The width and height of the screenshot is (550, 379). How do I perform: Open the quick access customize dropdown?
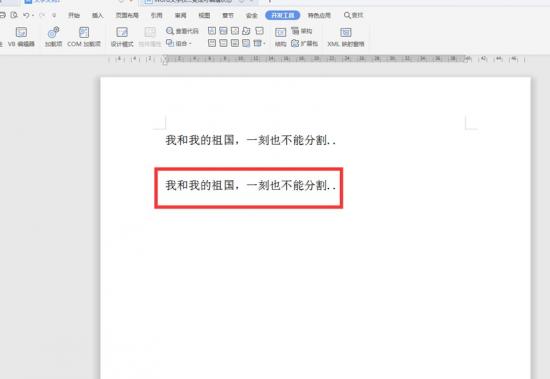click(54, 15)
